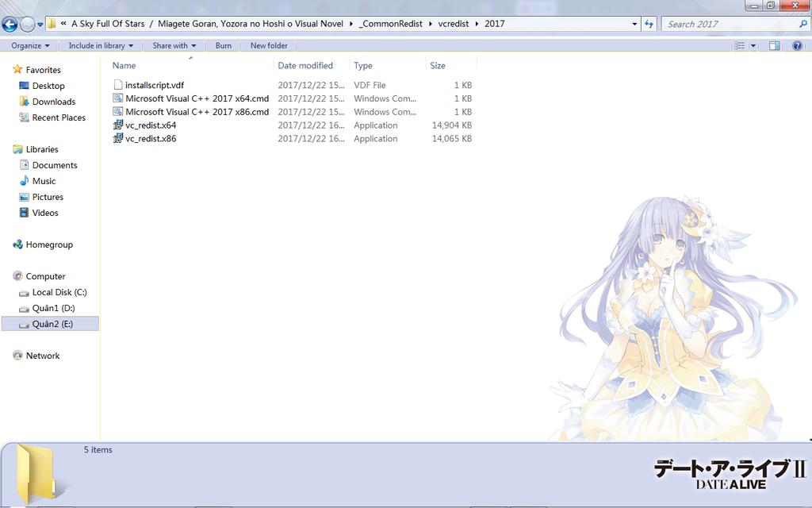Screen dimensions: 812x508
Task: Click the 14,065 KB size value
Action: click(451, 139)
